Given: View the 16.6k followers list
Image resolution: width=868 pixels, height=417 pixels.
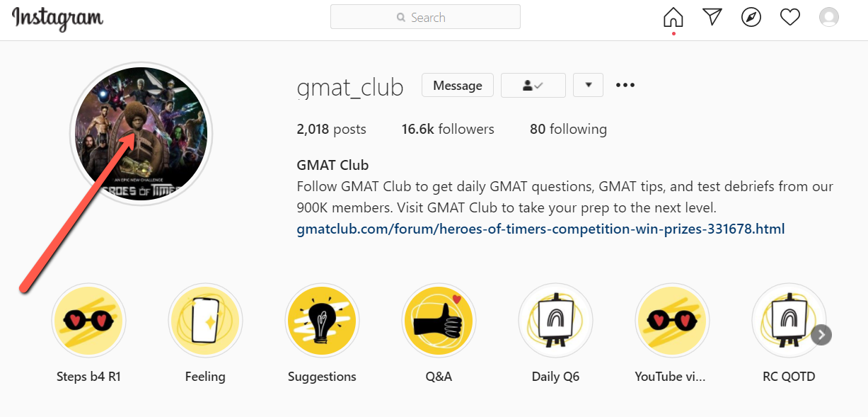Looking at the screenshot, I should (448, 129).
